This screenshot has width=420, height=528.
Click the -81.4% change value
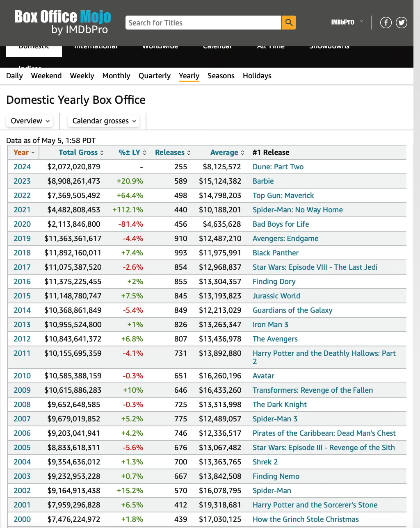click(131, 224)
